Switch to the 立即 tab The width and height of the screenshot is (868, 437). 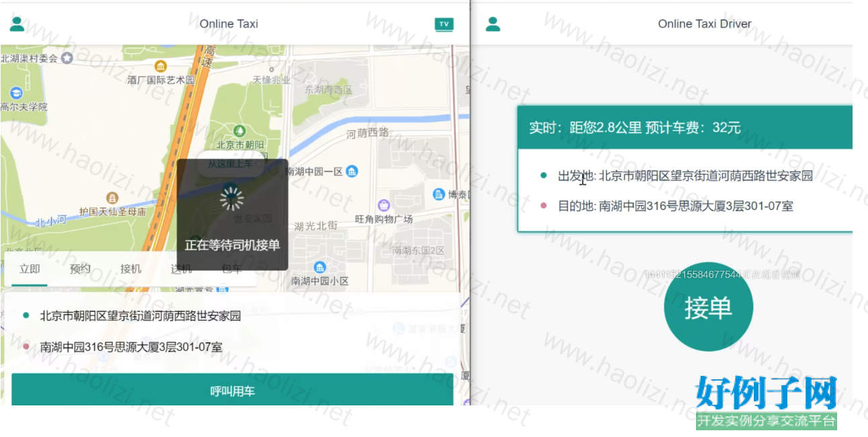30,269
